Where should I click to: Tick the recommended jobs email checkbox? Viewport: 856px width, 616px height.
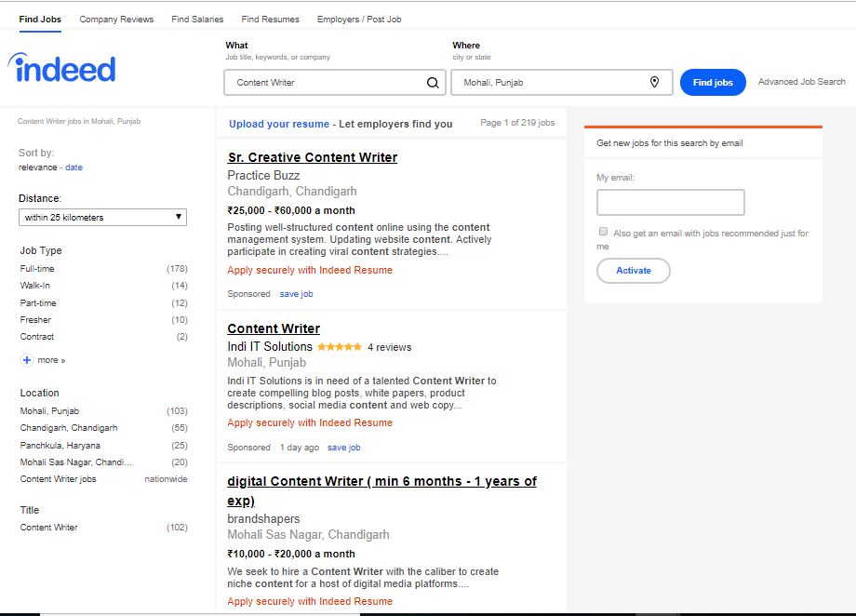[x=603, y=232]
